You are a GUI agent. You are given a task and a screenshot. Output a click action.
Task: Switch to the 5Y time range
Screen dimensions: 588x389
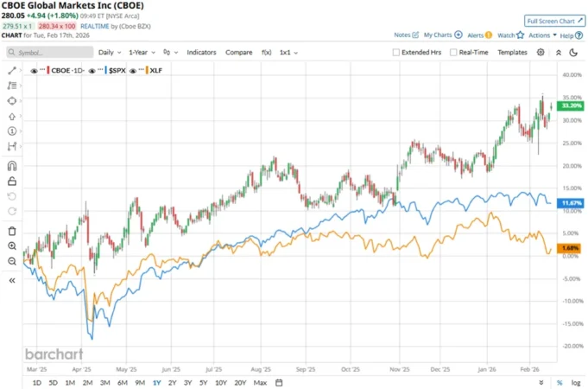(204, 382)
